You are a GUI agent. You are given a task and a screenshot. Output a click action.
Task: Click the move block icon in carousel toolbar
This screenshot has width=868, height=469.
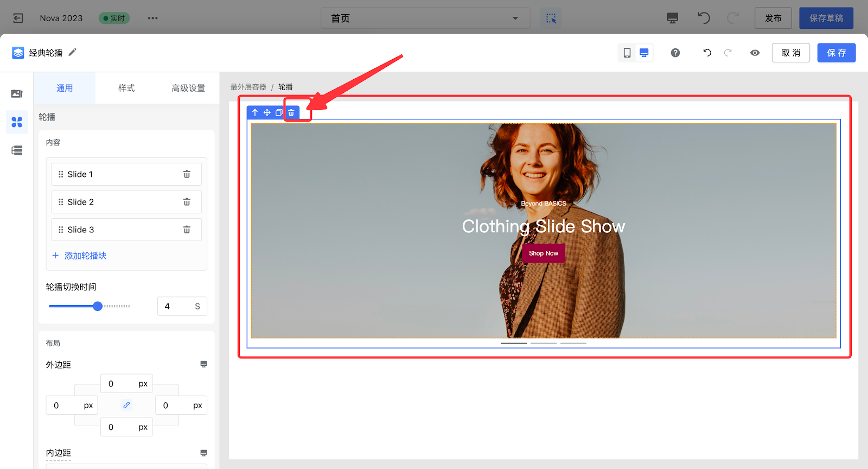coord(267,112)
